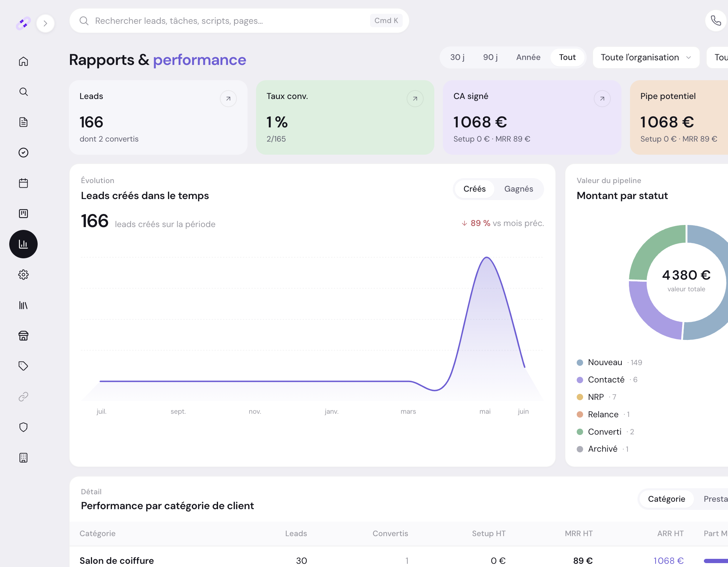
Task: Sort by Leads column header
Action: pyautogui.click(x=296, y=534)
